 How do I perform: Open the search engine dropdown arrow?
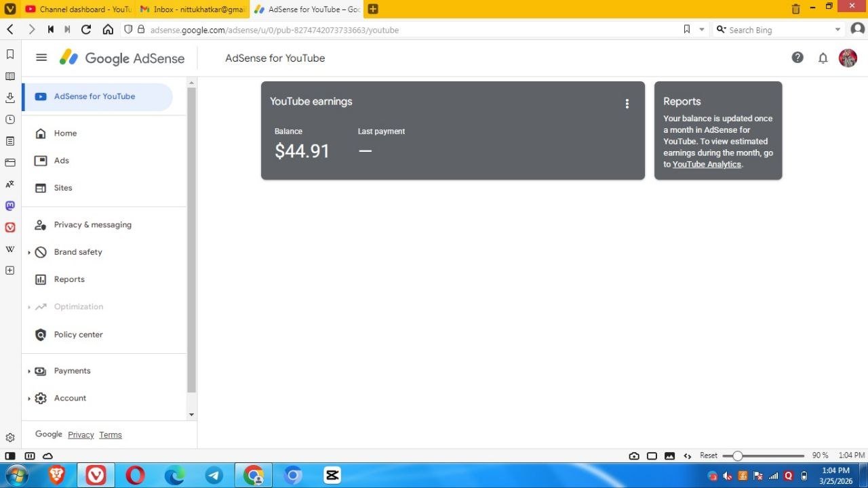point(837,30)
